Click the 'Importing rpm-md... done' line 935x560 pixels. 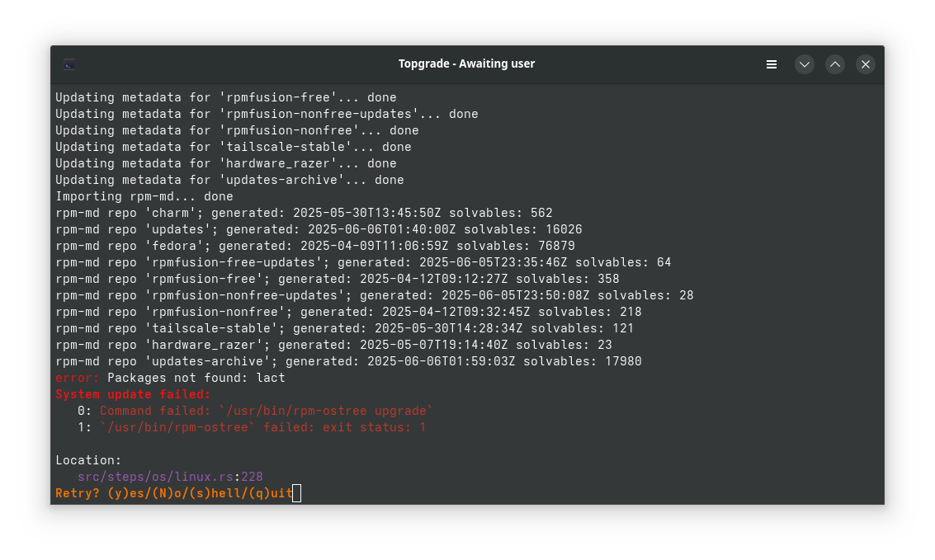(x=144, y=196)
